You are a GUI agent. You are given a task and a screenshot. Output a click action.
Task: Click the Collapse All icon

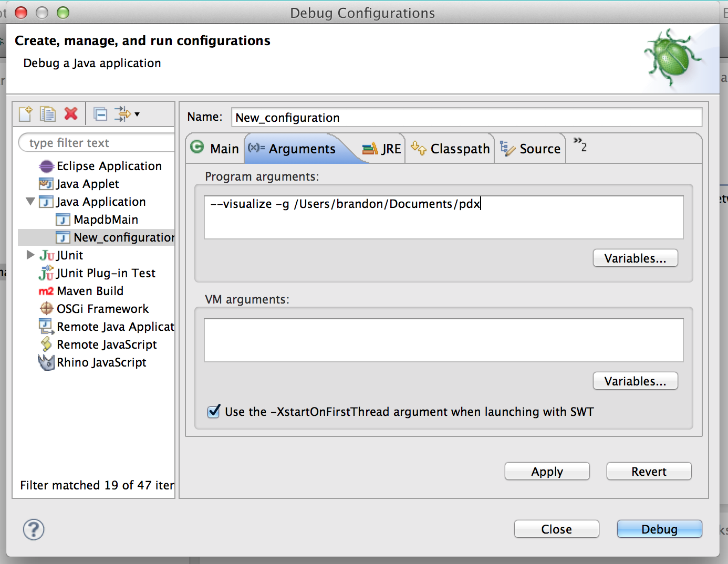point(100,114)
